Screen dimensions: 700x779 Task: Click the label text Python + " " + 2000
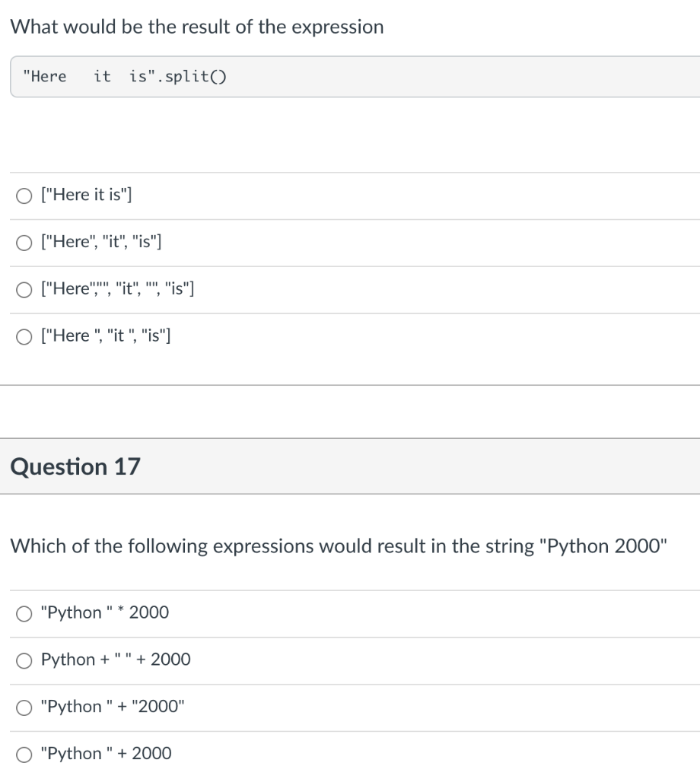(x=116, y=660)
